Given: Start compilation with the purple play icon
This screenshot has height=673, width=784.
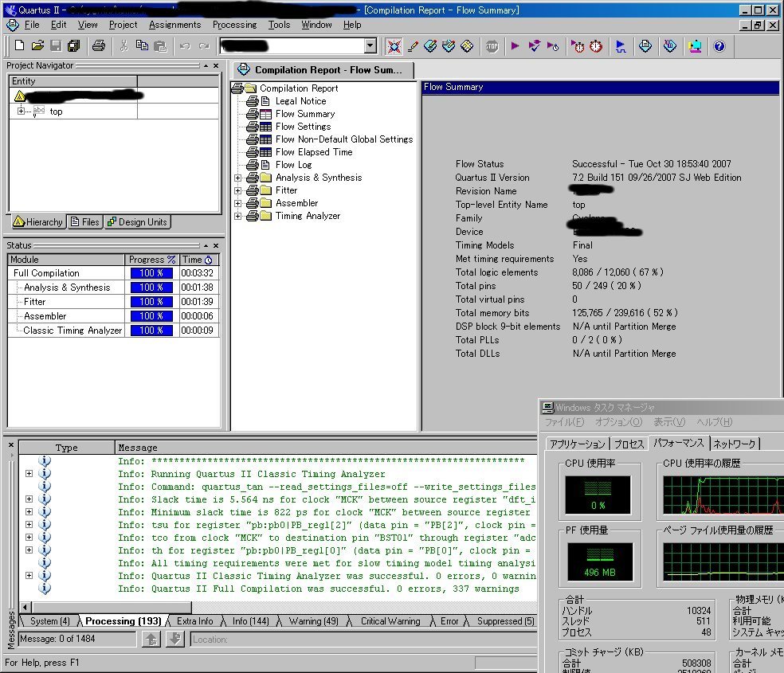Looking at the screenshot, I should coord(515,46).
